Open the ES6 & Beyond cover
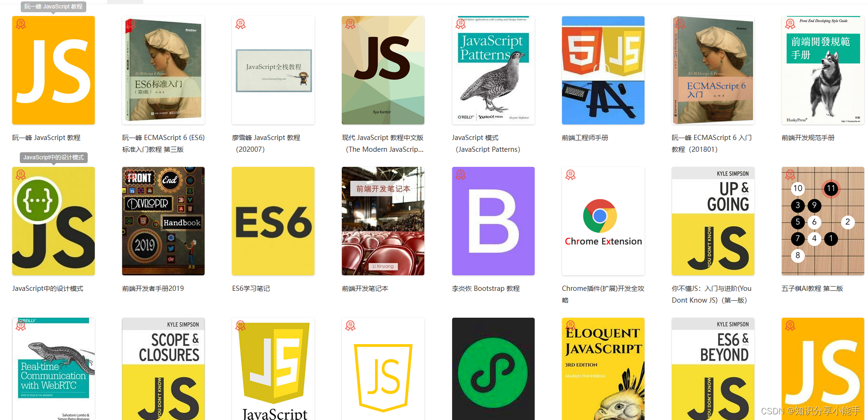Viewport: 868px width, 420px height. coord(713,369)
